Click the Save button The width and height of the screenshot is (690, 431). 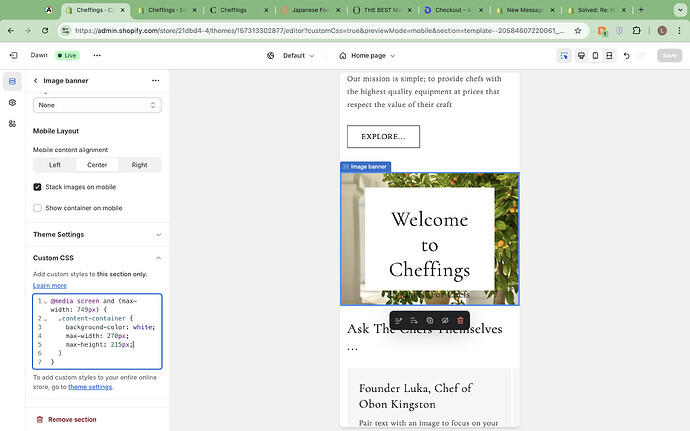[x=669, y=55]
